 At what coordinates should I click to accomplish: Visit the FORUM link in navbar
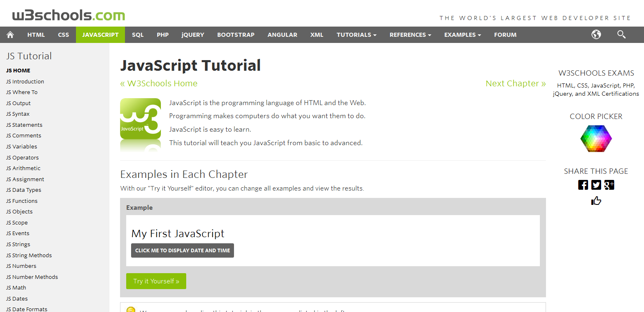(x=505, y=35)
